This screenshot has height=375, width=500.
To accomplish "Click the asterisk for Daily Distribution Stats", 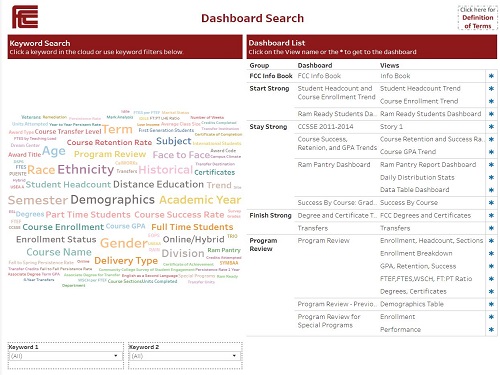I will click(x=491, y=177).
